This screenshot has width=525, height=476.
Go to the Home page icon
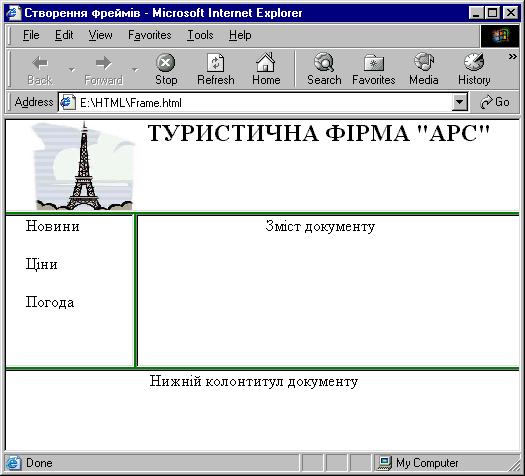click(x=266, y=62)
